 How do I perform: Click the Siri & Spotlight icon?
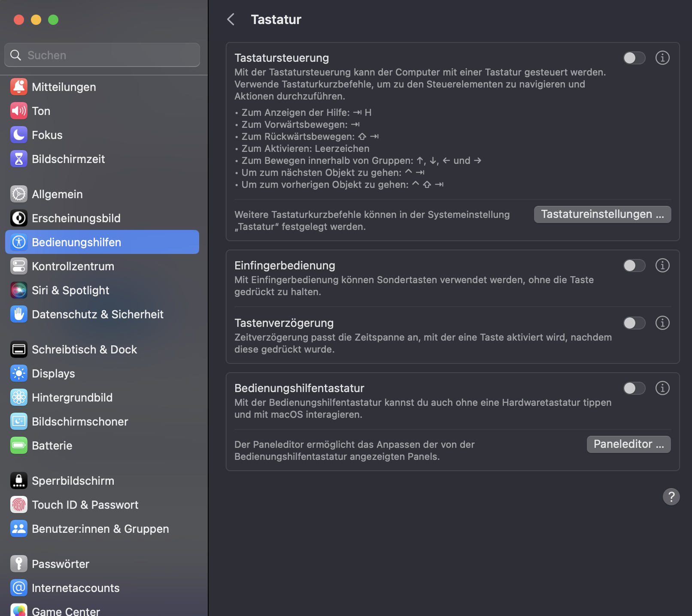[x=19, y=290]
